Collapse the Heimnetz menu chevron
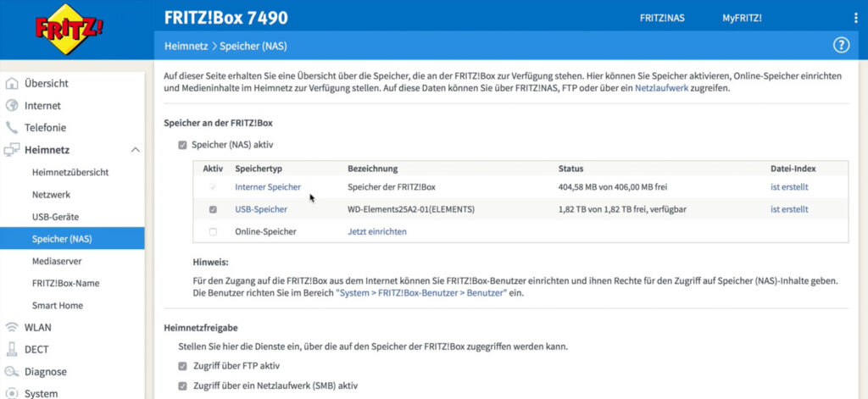The image size is (868, 399). pos(135,150)
